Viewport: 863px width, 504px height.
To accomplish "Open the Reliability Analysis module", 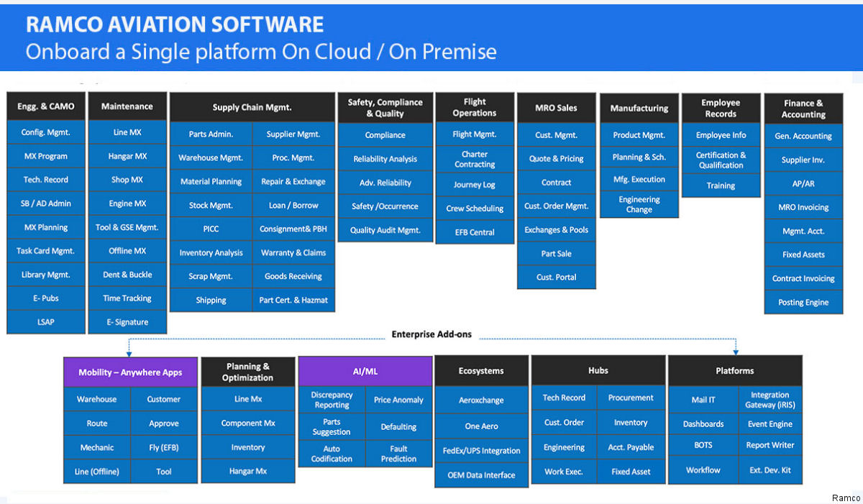I will (x=385, y=159).
